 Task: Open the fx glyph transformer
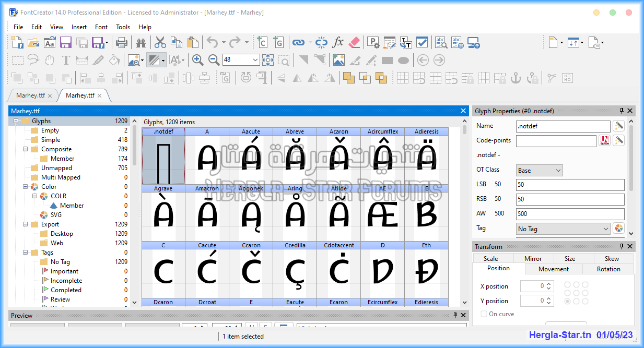coord(338,43)
